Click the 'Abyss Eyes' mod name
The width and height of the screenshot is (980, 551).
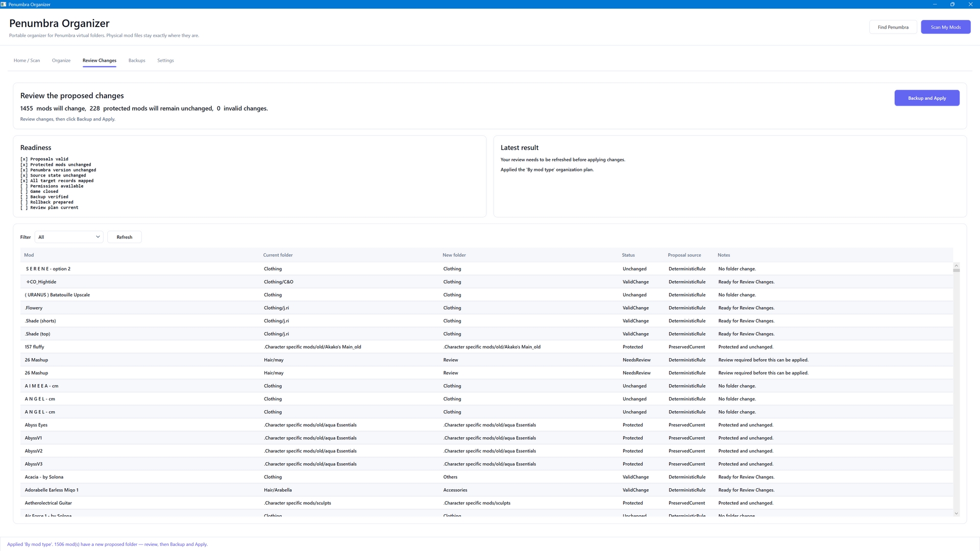tap(36, 425)
